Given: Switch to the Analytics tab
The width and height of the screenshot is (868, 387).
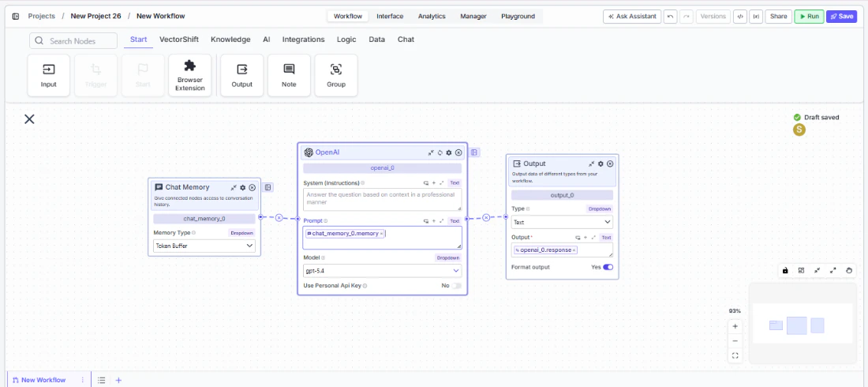Looking at the screenshot, I should (432, 16).
